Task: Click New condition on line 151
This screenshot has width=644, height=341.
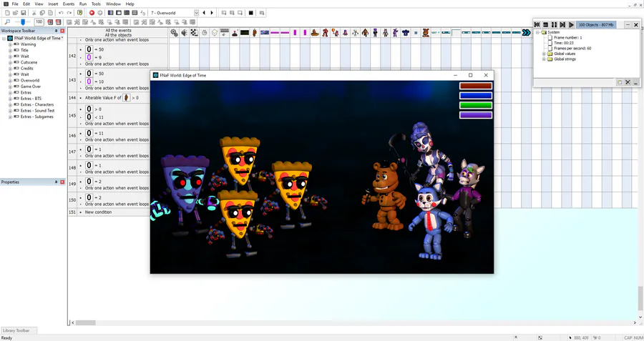Action: coord(98,212)
